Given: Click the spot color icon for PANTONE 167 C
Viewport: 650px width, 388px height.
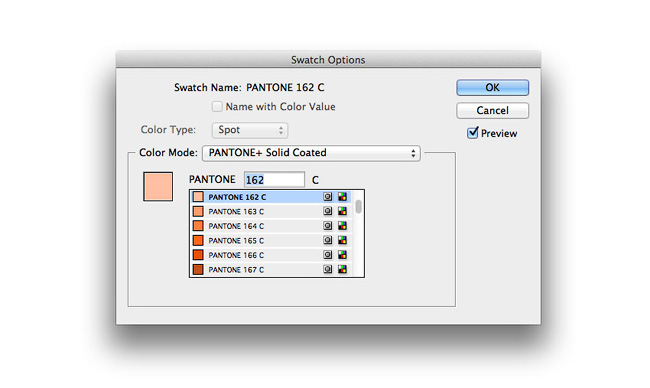Looking at the screenshot, I should click(x=327, y=269).
